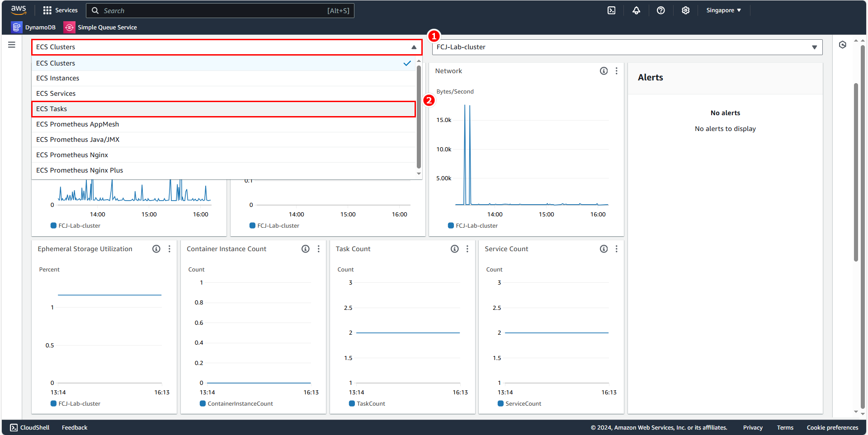Screen dimensions: 868x435
Task: Open the notifications bell
Action: (x=636, y=10)
